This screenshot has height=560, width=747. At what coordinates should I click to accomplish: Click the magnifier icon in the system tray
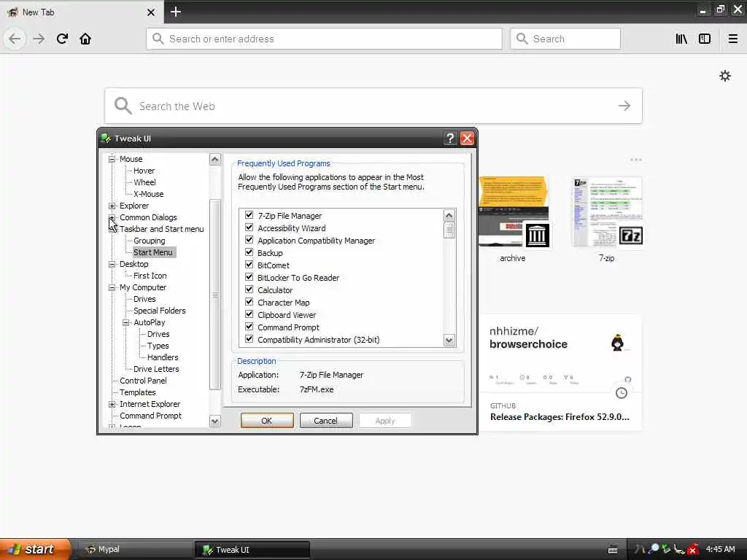point(654,549)
